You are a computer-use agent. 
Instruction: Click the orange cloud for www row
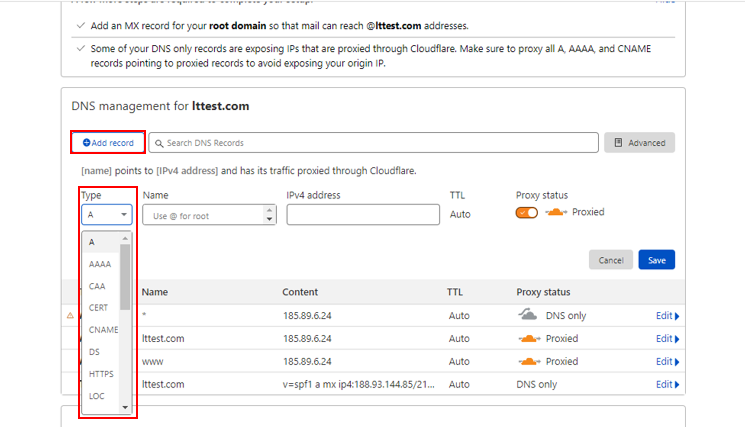(529, 362)
